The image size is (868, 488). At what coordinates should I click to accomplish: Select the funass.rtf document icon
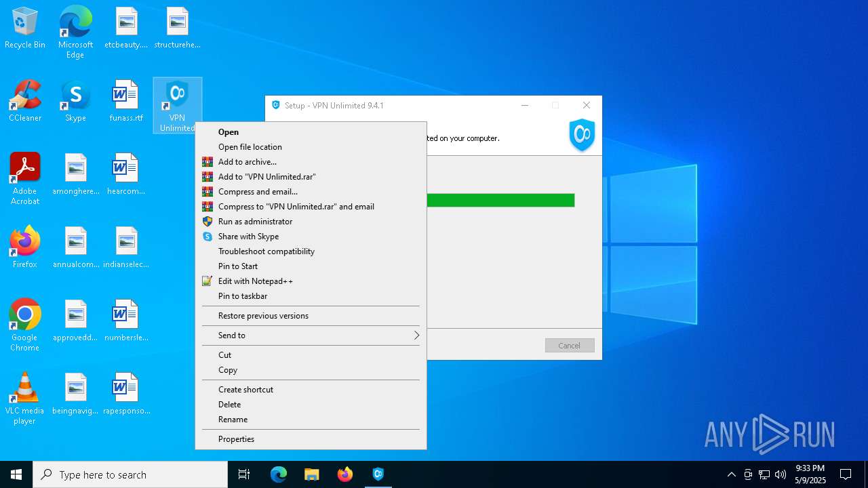(x=126, y=102)
